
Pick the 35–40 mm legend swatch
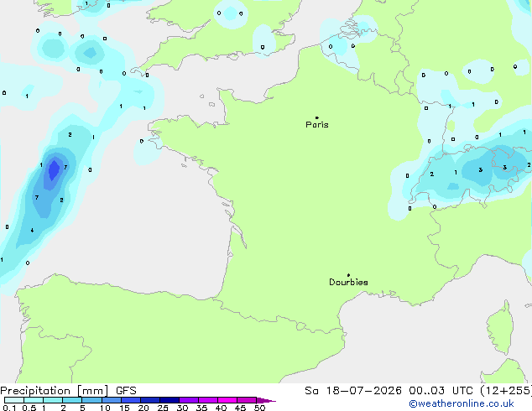click(x=207, y=400)
